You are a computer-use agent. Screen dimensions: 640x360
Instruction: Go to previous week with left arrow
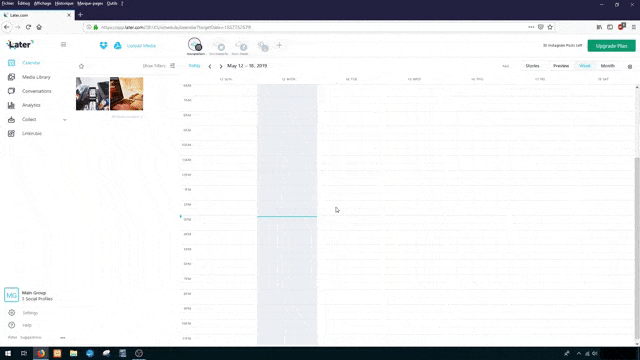point(210,66)
